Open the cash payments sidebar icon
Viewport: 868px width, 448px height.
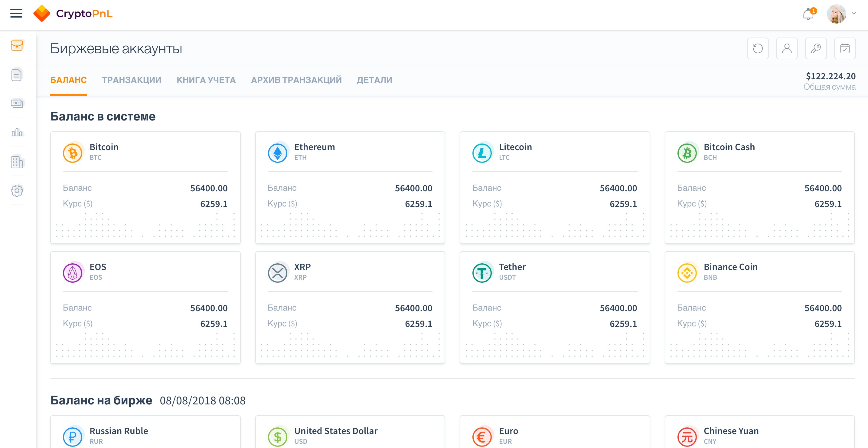pyautogui.click(x=17, y=103)
